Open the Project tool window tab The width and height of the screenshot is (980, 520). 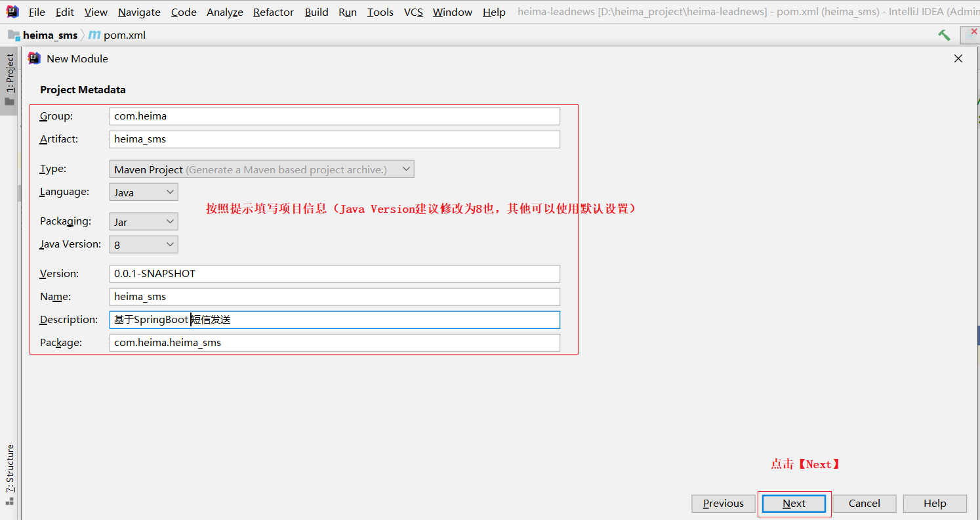coord(9,80)
